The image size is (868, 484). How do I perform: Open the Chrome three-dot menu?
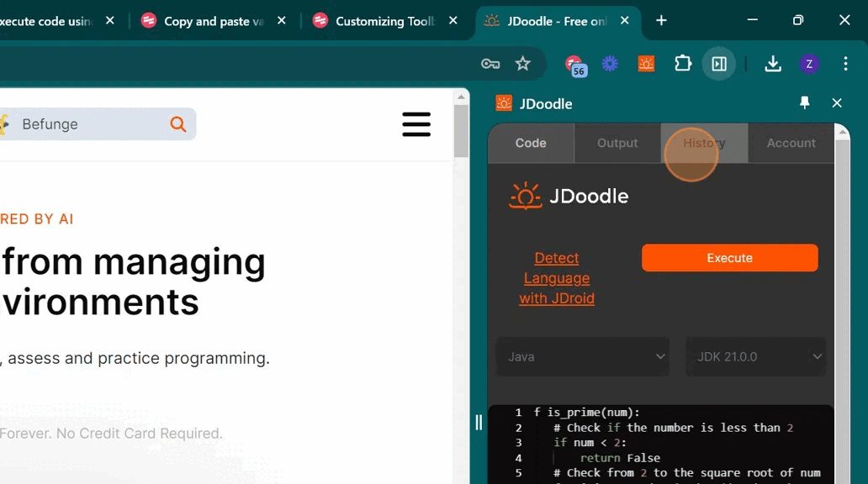(x=845, y=64)
